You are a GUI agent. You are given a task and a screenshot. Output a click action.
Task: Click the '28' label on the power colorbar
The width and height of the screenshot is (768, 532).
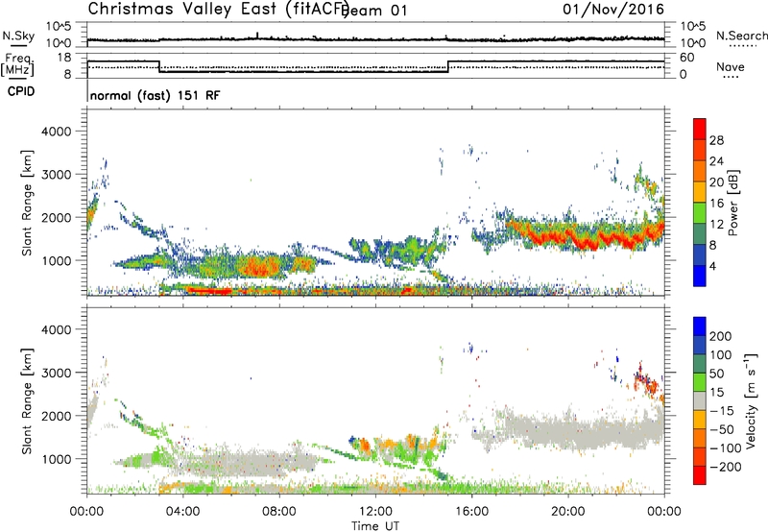(x=716, y=140)
